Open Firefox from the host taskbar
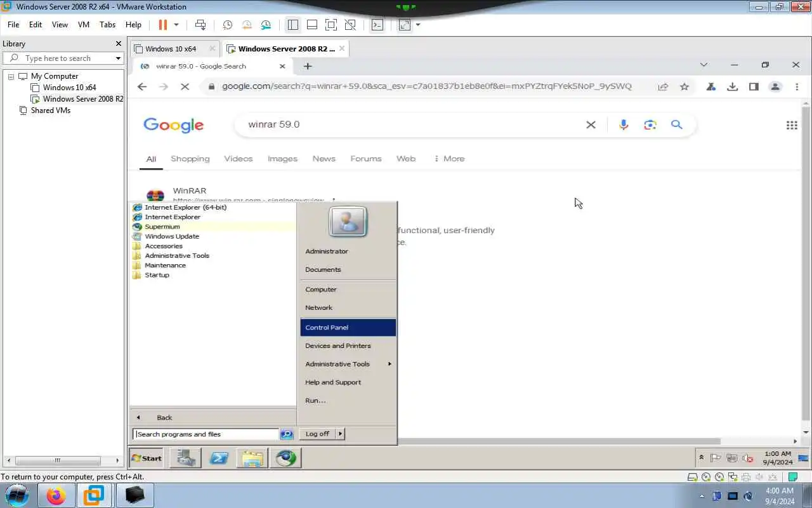This screenshot has width=812, height=508. click(56, 495)
